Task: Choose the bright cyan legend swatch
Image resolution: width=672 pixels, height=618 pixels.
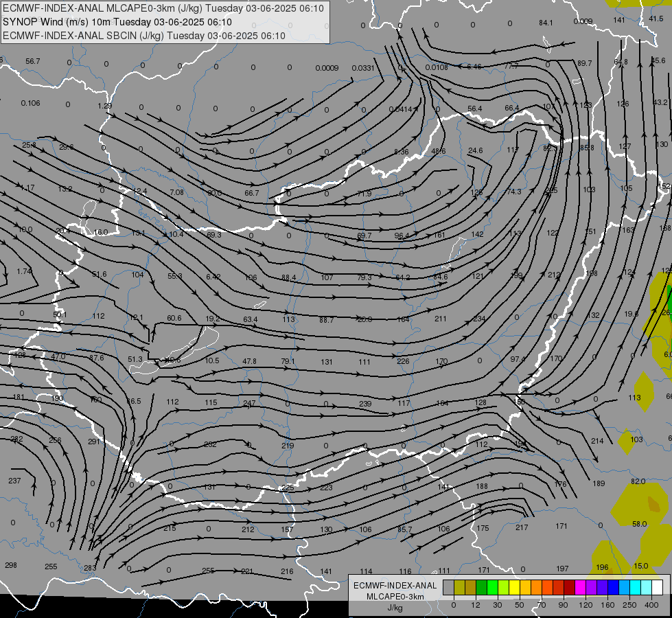Action: (x=636, y=587)
